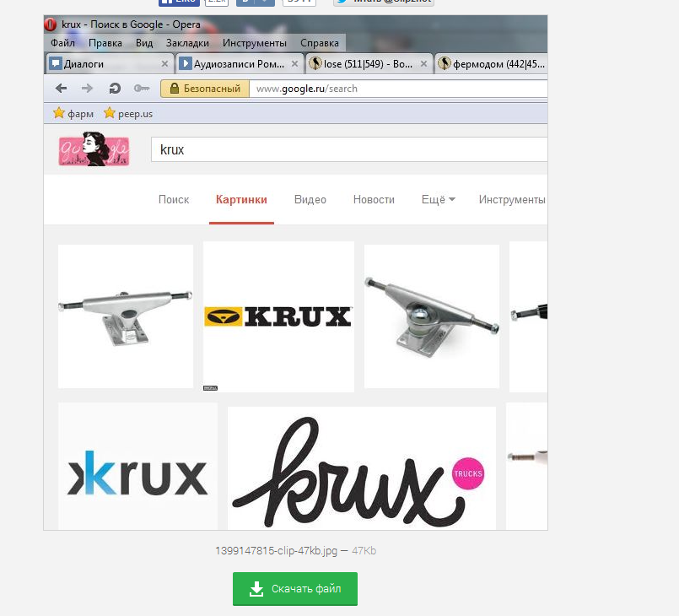Viewport: 679px width, 616px height.
Task: Click the search box containing krux
Action: point(349,149)
